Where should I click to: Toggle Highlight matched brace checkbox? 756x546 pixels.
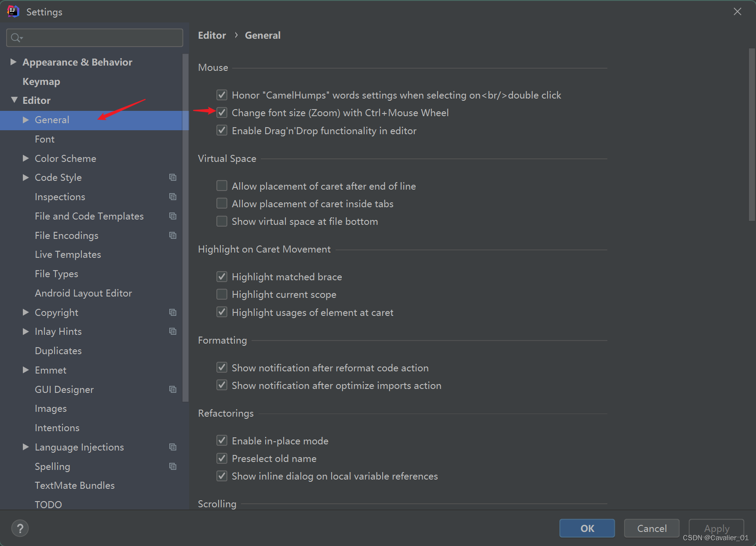coord(222,277)
